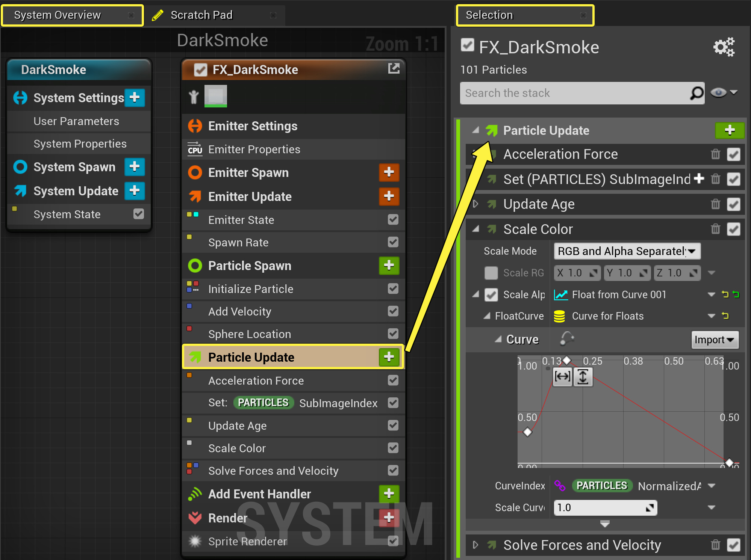Viewport: 751px width, 560px height.
Task: Toggle the Scale RGB checkbox
Action: [x=491, y=273]
